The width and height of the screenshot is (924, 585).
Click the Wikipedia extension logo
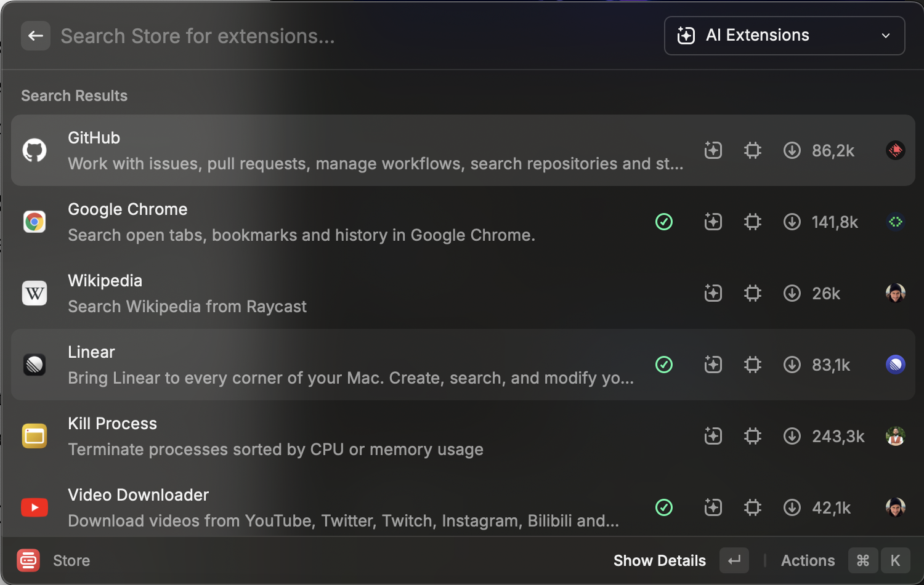pos(34,293)
